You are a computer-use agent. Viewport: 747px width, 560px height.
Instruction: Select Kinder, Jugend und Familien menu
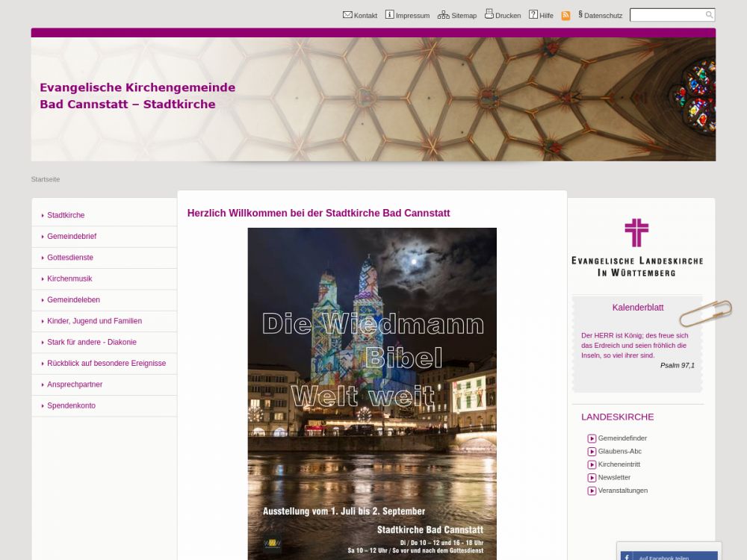click(x=94, y=321)
